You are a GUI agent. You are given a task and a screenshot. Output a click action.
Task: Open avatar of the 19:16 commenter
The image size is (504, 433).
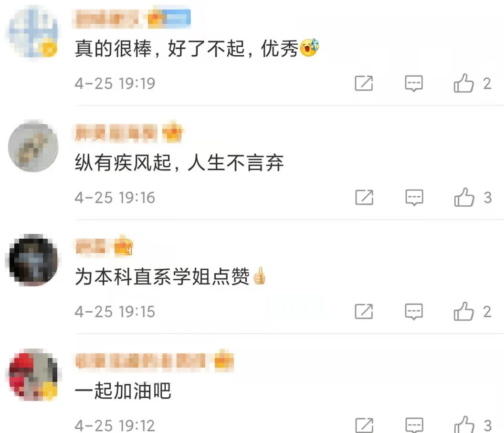pos(33,147)
